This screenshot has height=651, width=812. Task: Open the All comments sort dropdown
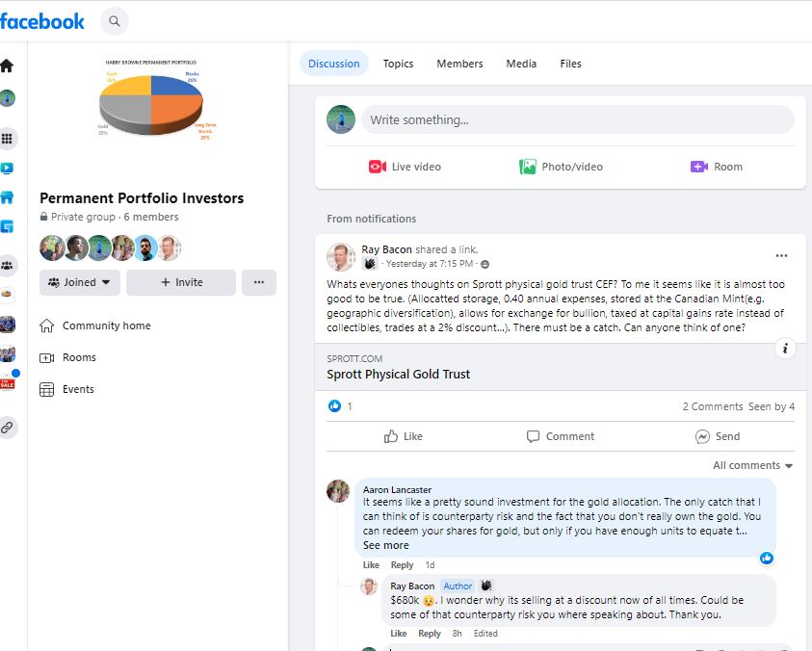(753, 465)
